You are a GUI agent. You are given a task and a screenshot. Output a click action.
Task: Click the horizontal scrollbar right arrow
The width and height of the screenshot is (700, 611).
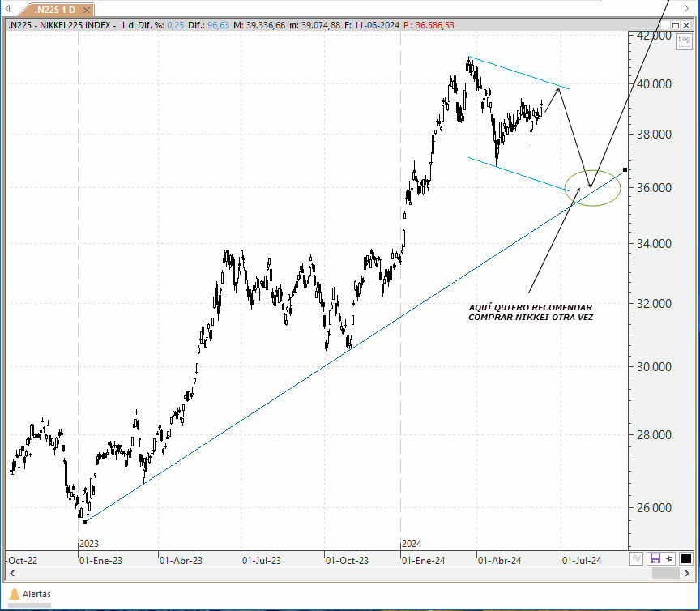[x=687, y=573]
